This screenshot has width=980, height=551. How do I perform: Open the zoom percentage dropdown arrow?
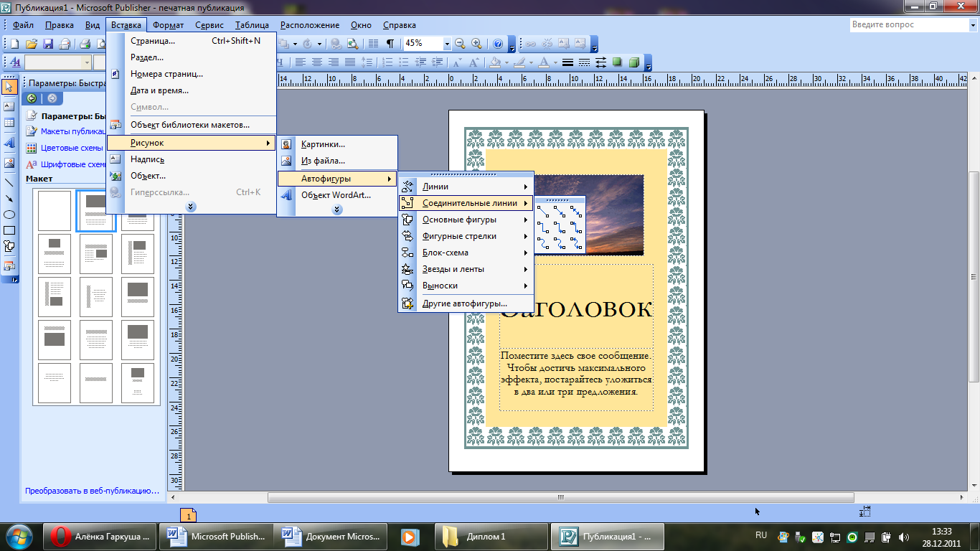tap(447, 44)
